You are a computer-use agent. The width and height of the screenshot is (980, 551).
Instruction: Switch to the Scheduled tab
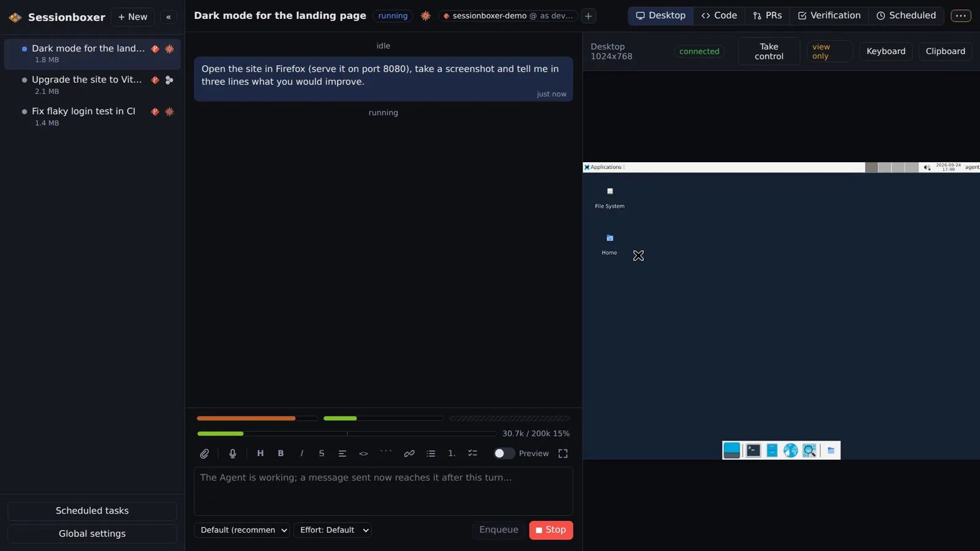point(906,16)
